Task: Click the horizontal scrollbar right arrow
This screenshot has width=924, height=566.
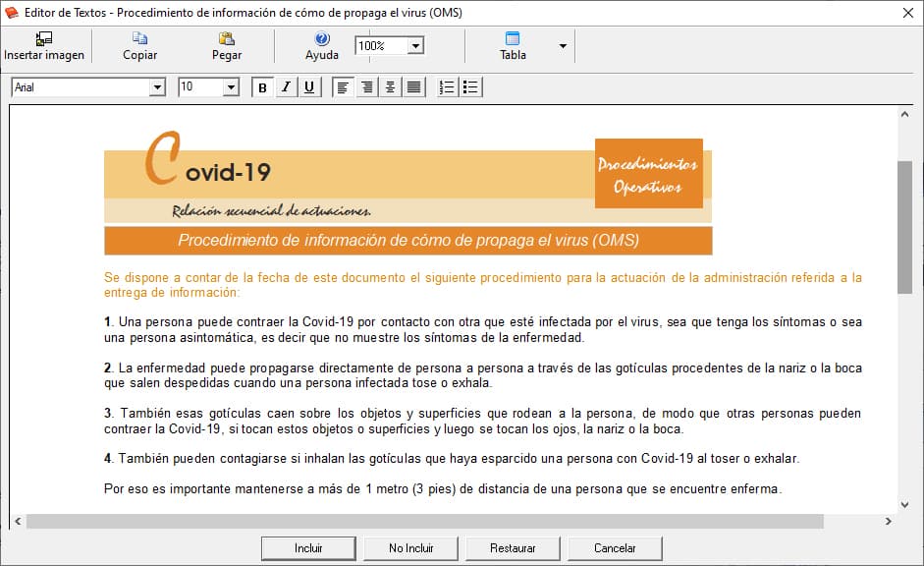Action: pyautogui.click(x=888, y=521)
